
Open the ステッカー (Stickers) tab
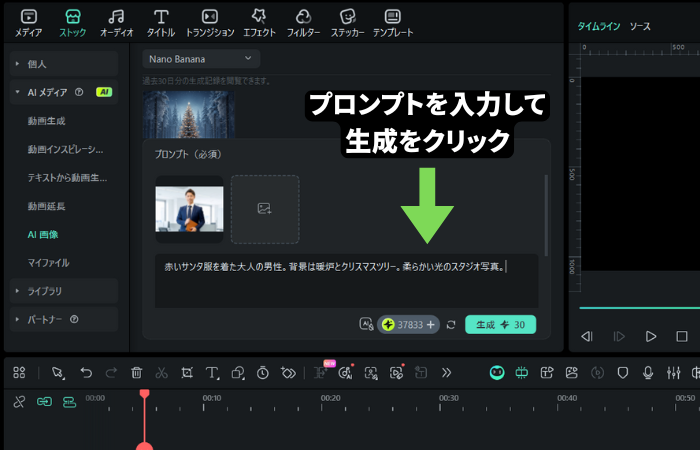[347, 23]
